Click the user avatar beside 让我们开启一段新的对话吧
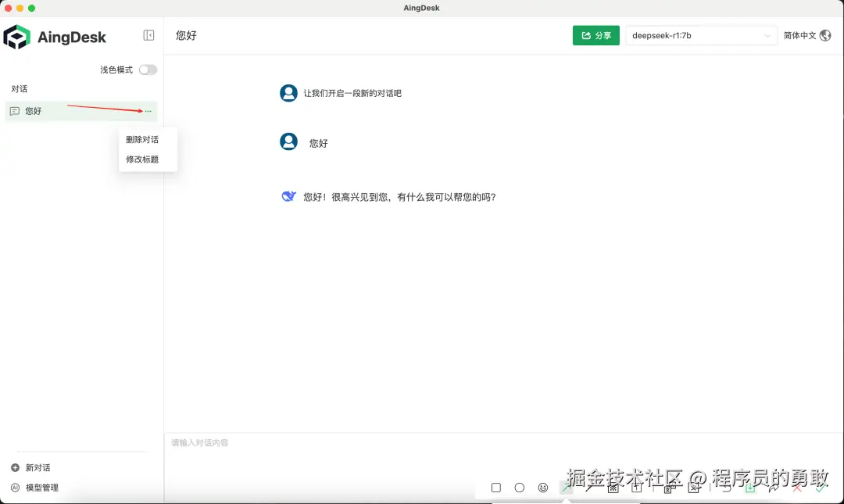The height and width of the screenshot is (504, 844). click(288, 93)
